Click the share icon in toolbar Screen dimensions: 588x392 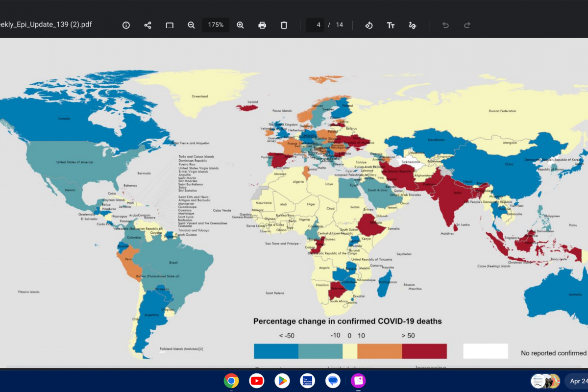point(147,25)
